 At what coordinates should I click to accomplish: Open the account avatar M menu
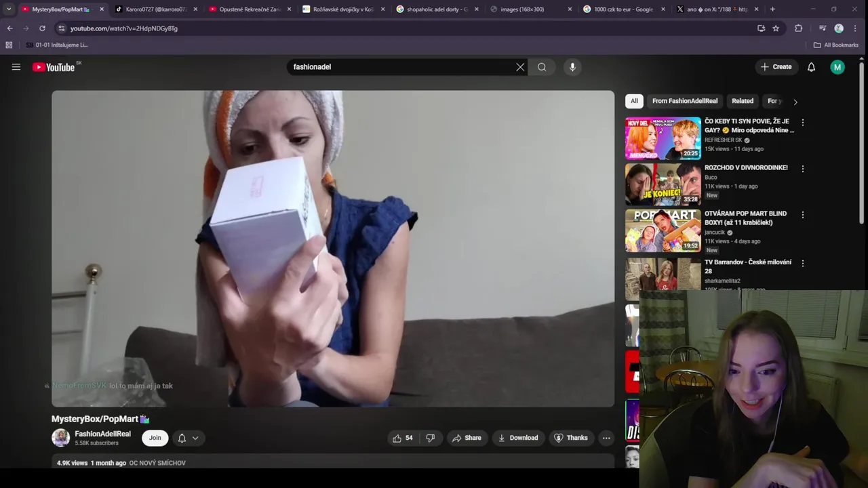click(837, 67)
